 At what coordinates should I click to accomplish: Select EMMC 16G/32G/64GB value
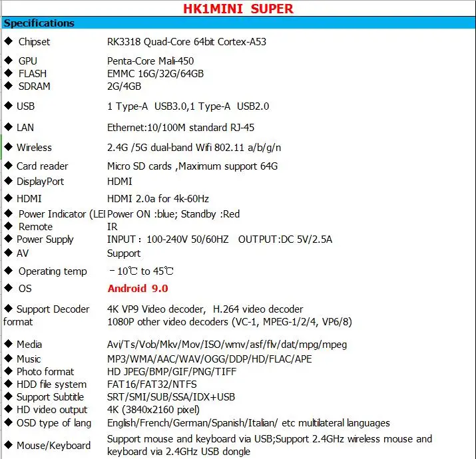point(155,74)
